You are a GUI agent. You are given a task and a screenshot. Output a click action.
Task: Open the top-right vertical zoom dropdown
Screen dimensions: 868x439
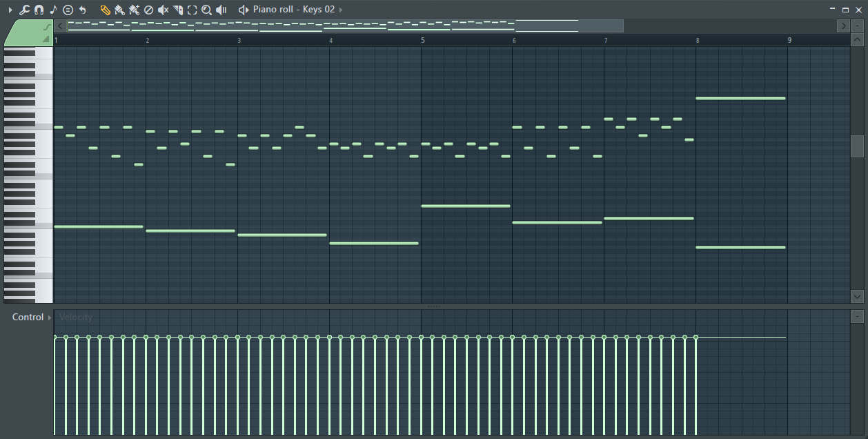[857, 26]
